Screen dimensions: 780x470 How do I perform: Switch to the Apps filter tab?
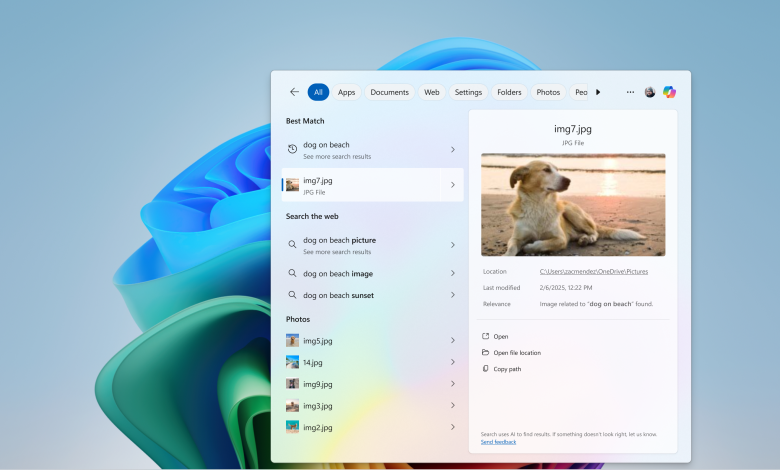click(x=346, y=92)
